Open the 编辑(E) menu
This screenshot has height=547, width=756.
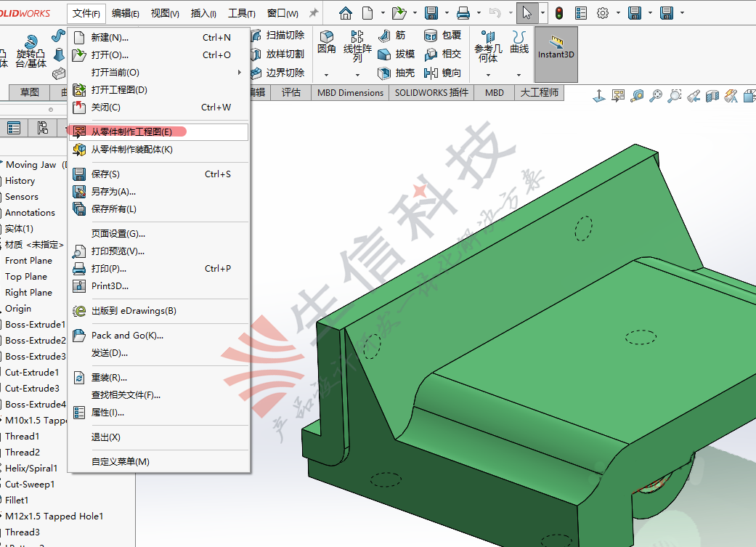point(126,14)
